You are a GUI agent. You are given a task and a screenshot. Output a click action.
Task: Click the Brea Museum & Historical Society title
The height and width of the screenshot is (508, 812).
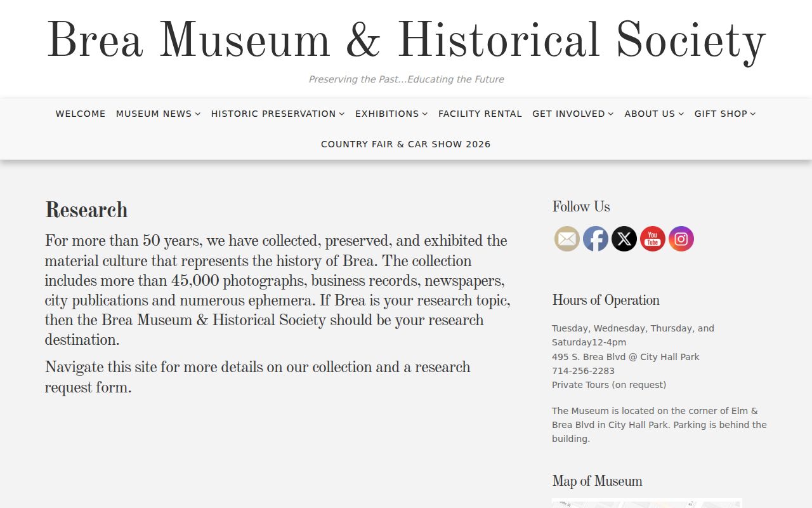(406, 41)
